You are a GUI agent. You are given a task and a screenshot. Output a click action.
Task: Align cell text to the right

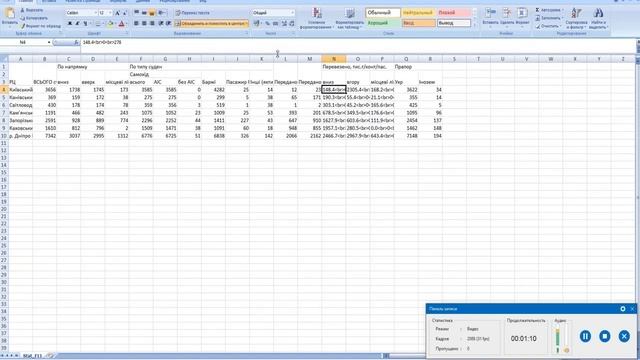coord(152,24)
